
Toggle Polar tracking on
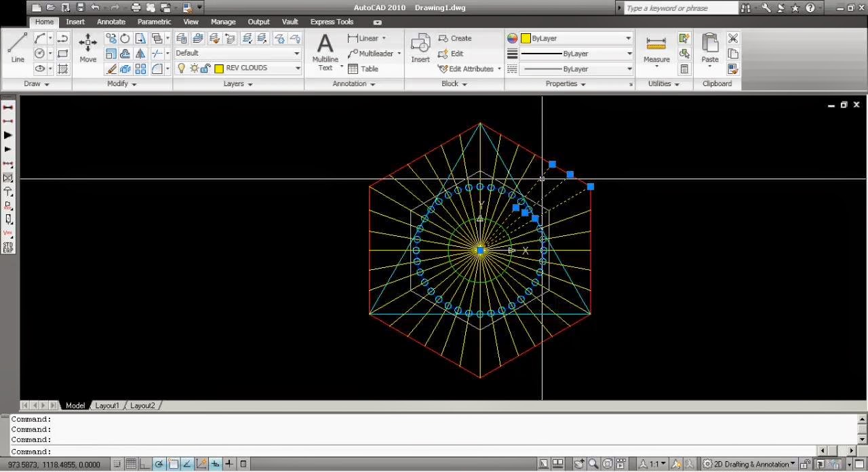pos(159,464)
